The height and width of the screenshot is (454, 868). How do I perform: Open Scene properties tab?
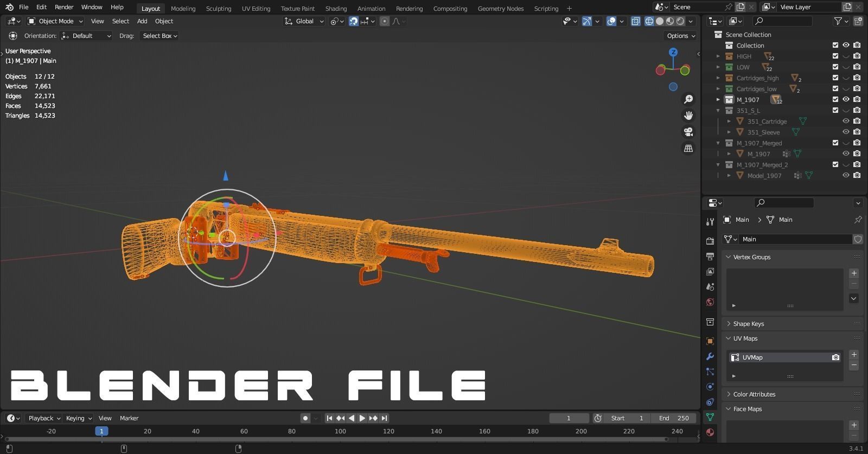pyautogui.click(x=710, y=286)
